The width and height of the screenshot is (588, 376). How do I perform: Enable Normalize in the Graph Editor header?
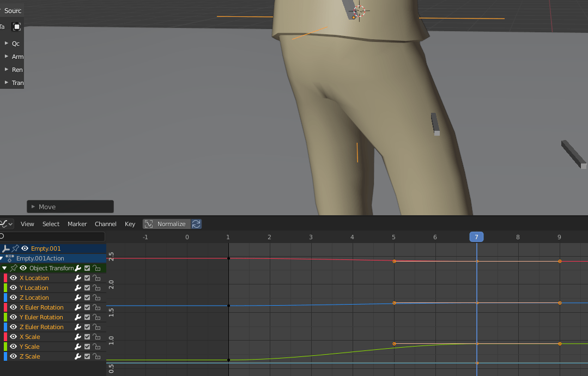click(167, 224)
